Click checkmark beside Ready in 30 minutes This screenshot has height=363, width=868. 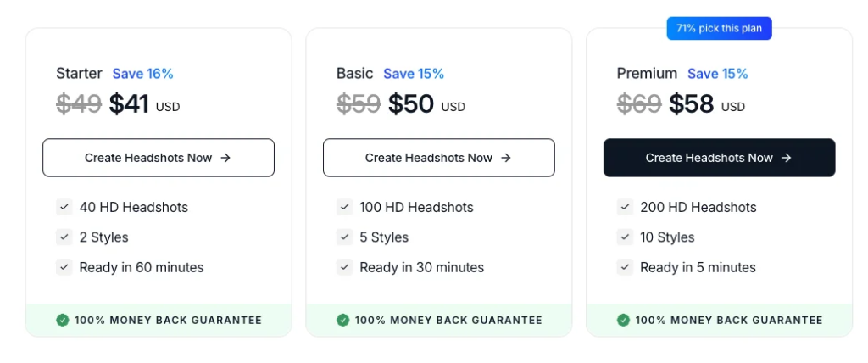[x=344, y=267]
